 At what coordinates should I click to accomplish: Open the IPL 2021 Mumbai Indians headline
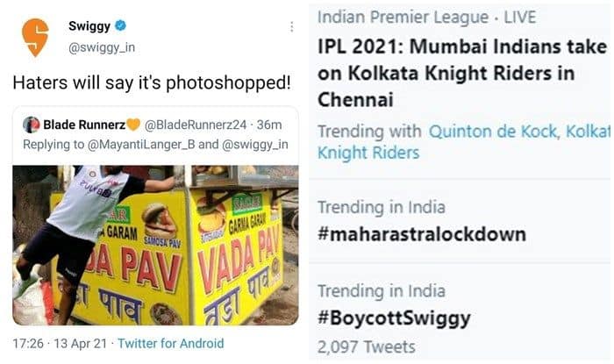tap(463, 73)
